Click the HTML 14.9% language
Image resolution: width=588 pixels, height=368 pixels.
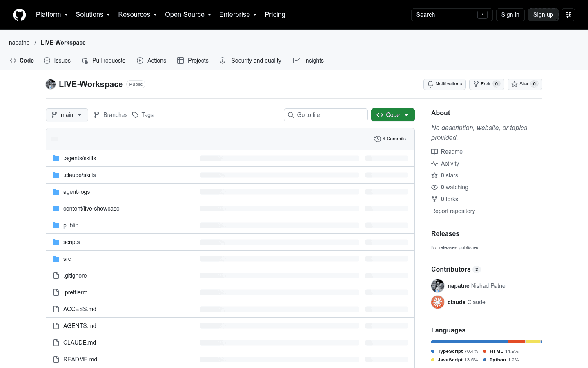(501, 351)
